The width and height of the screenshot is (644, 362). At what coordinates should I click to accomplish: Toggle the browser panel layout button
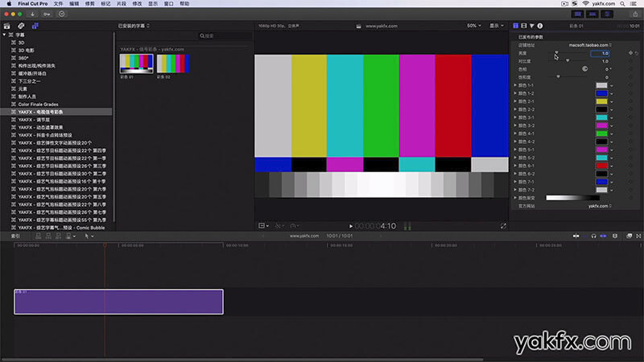(x=577, y=14)
